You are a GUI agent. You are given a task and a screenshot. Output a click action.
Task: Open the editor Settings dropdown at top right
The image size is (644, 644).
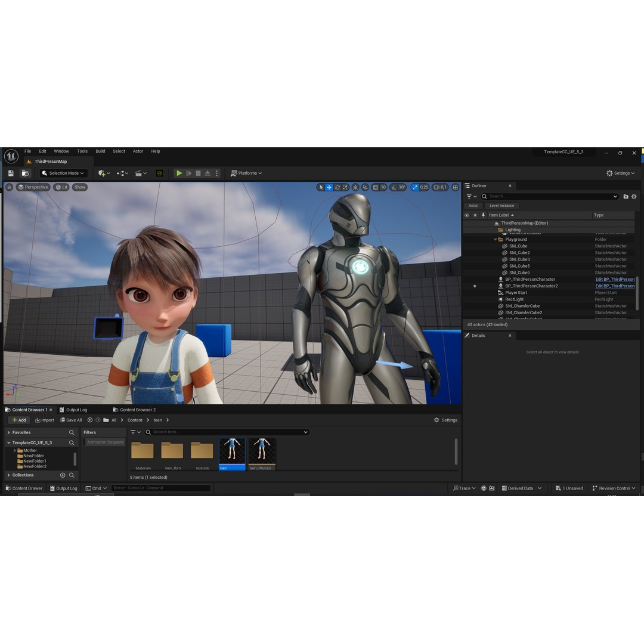tap(621, 174)
